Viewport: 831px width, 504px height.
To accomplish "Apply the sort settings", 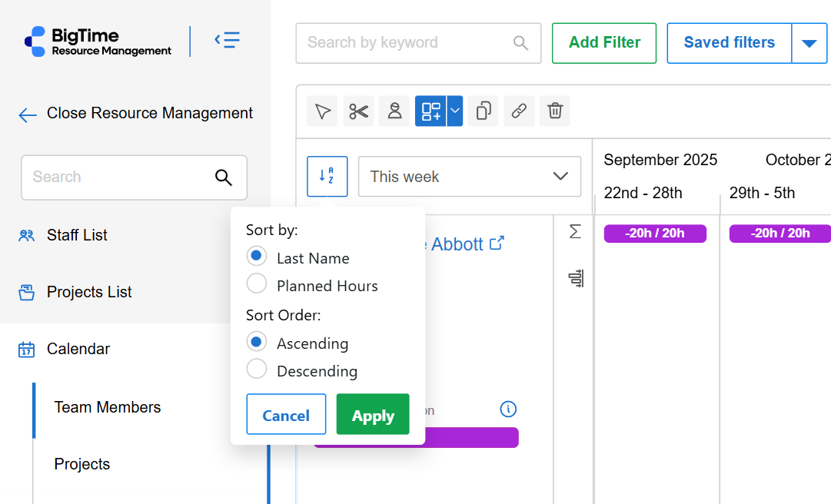I will point(373,415).
